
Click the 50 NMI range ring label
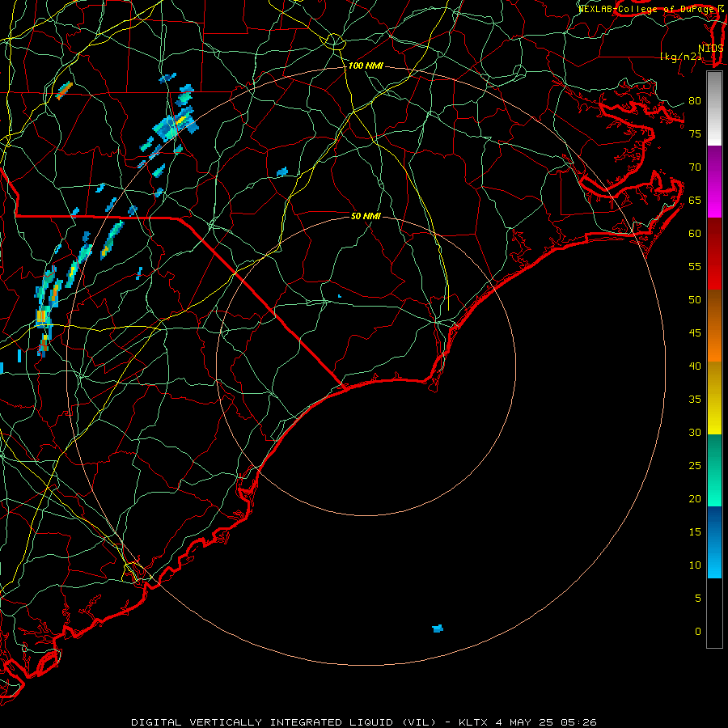tap(366, 216)
